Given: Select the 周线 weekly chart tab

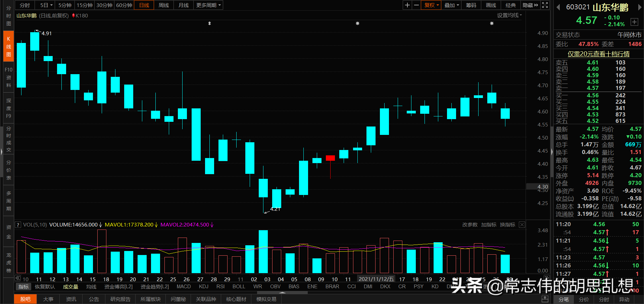Looking at the screenshot, I should click(x=163, y=5).
